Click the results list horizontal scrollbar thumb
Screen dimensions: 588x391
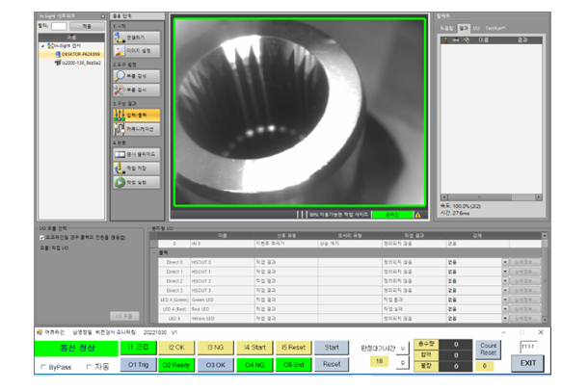click(480, 197)
